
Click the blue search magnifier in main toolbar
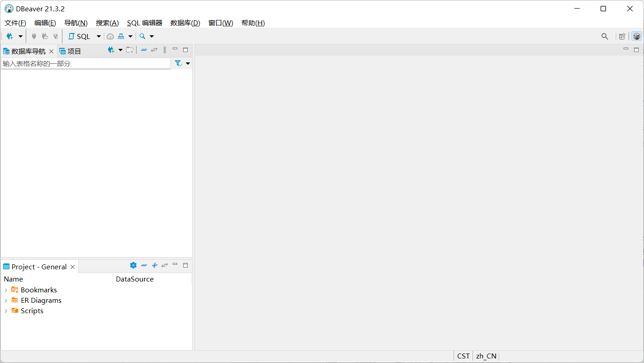(142, 36)
